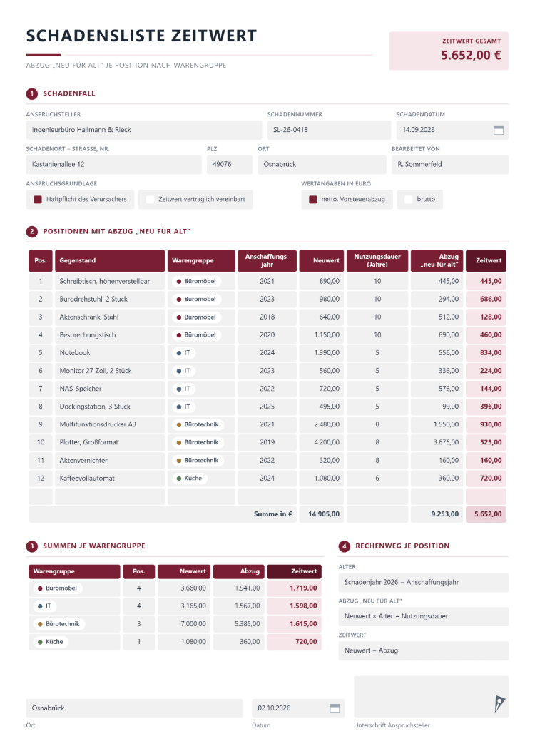Click the signature pen icon
This screenshot has height=756, width=535.
click(x=499, y=703)
